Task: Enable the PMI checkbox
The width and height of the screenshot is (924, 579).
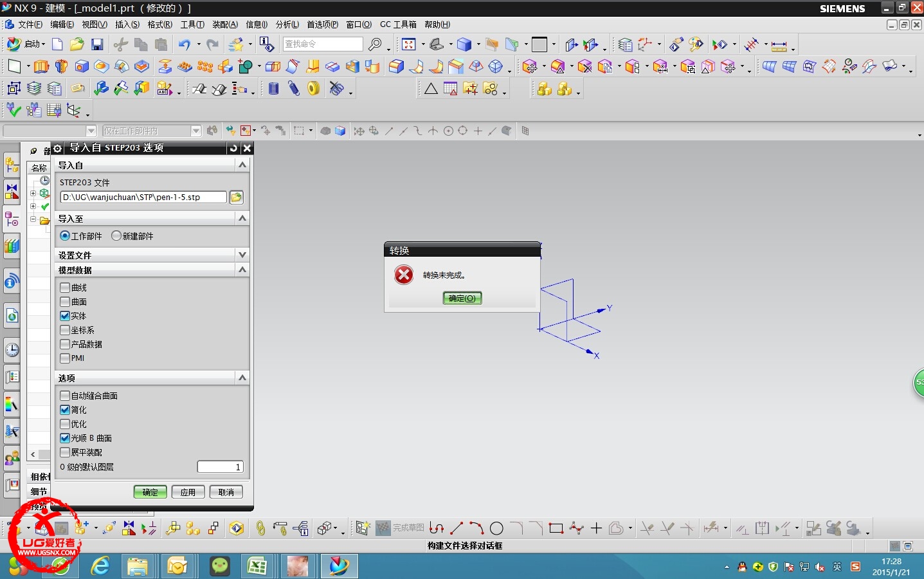Action: 65,358
